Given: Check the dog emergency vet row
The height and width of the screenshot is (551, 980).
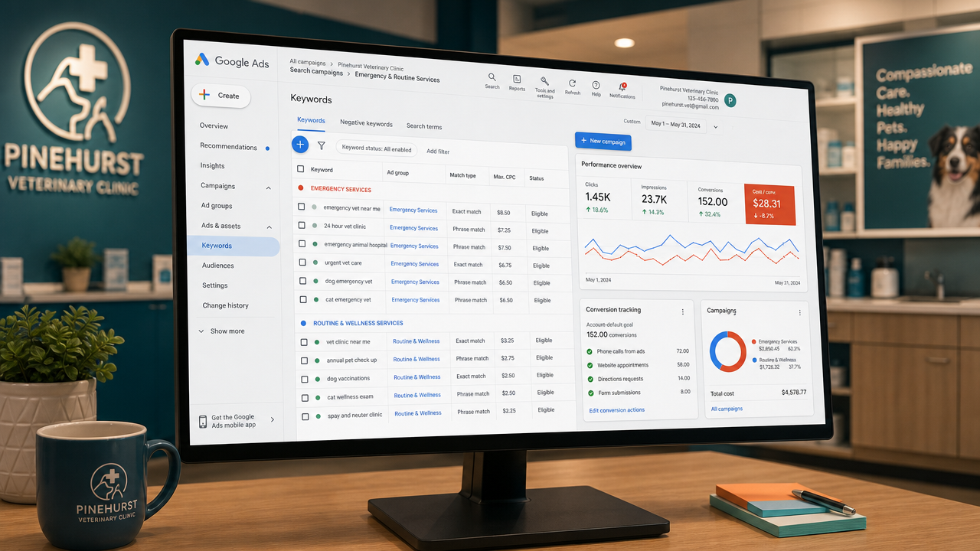Looking at the screenshot, I should click(303, 281).
